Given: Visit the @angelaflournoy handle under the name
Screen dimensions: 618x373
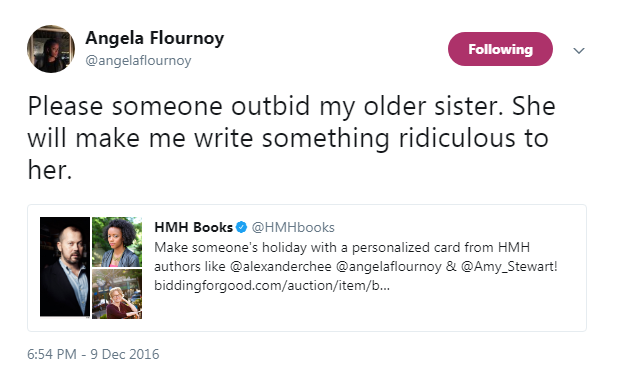Looking at the screenshot, I should (x=138, y=61).
